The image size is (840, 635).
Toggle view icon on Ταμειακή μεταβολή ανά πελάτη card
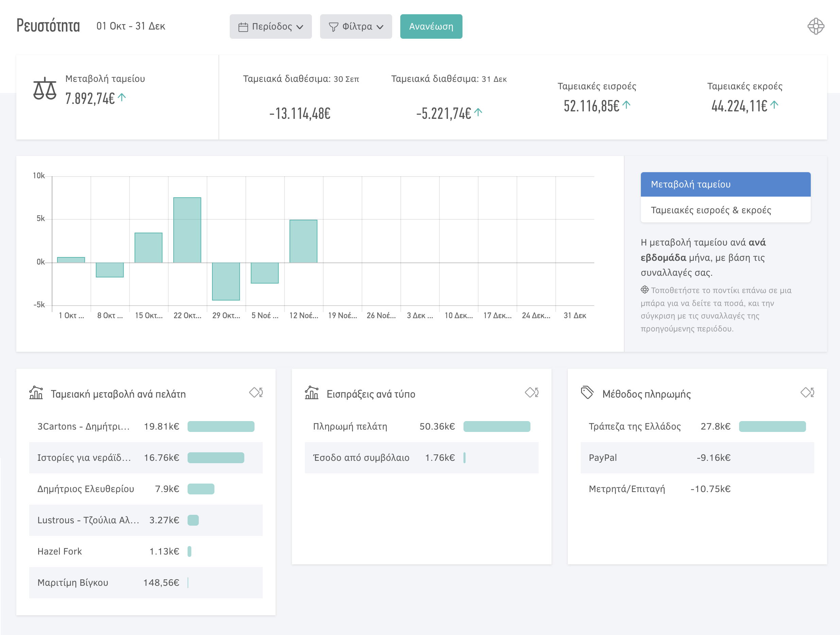coord(256,393)
